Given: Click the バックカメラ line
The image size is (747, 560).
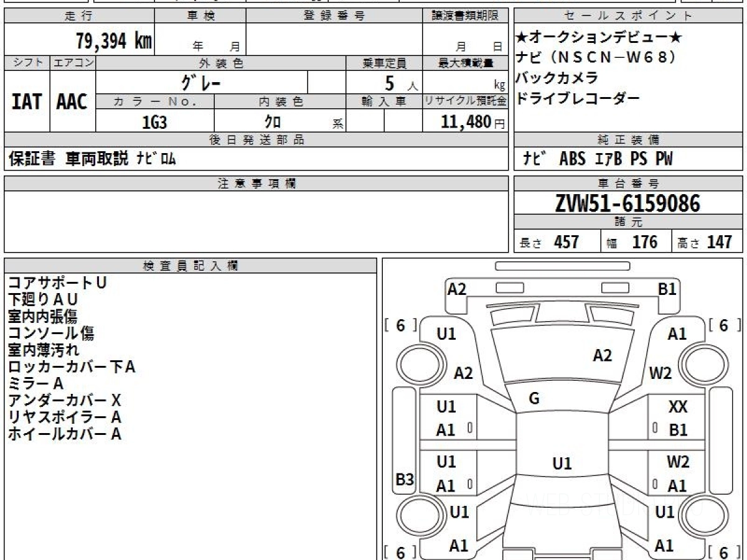Looking at the screenshot, I should 558,78.
